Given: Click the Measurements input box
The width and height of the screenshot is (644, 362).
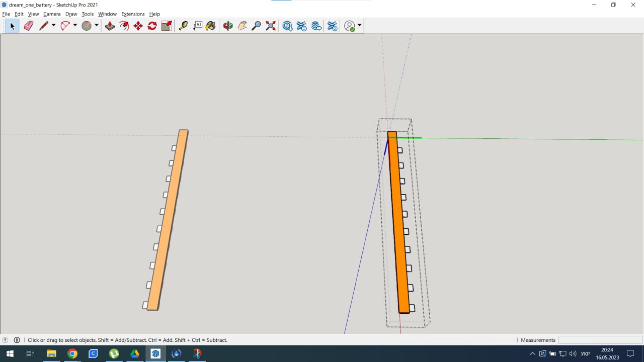Looking at the screenshot, I should 600,340.
